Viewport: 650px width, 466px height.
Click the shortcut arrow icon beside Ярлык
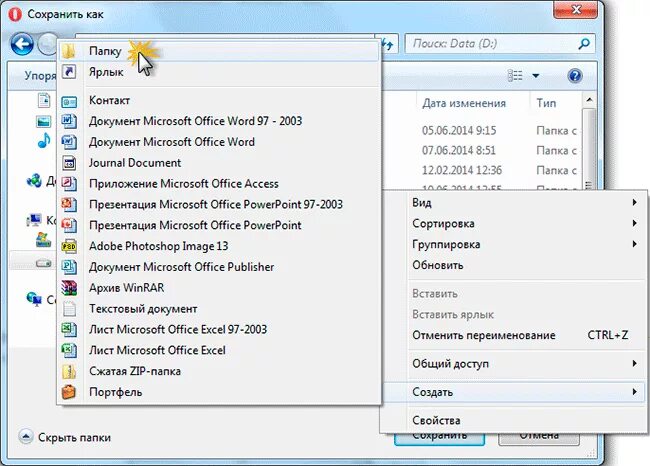tap(69, 72)
